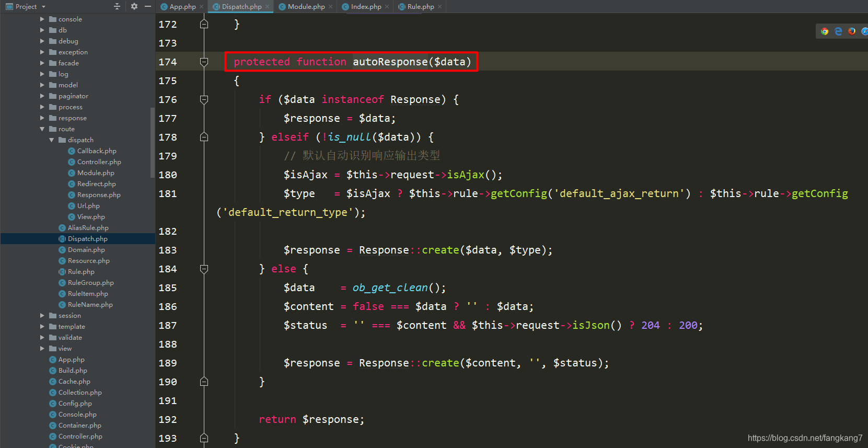The width and height of the screenshot is (868, 448).
Task: Open file in Firefox browser
Action: 852,31
